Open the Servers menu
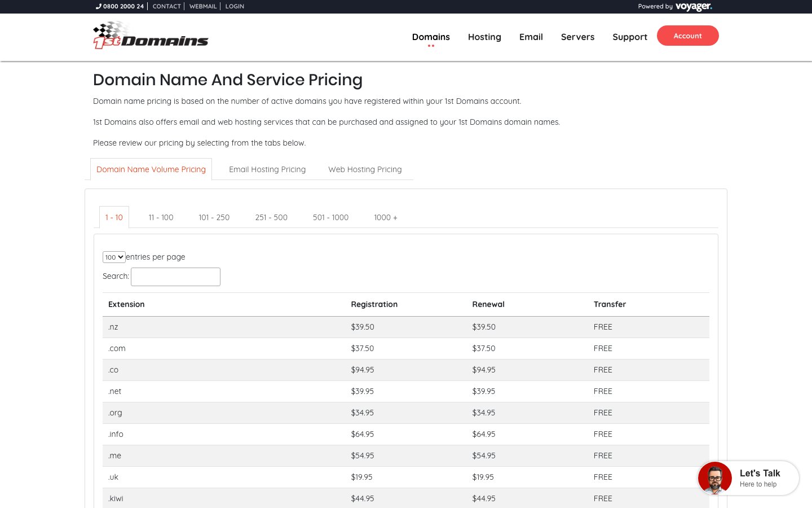Screen dimensions: 812x508 pyautogui.click(x=577, y=37)
